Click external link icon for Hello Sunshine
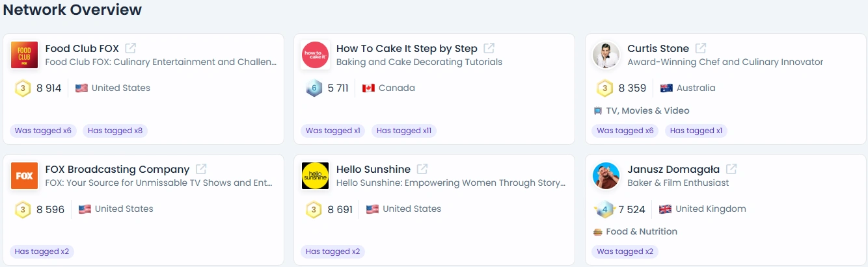This screenshot has width=868, height=267. coord(422,169)
